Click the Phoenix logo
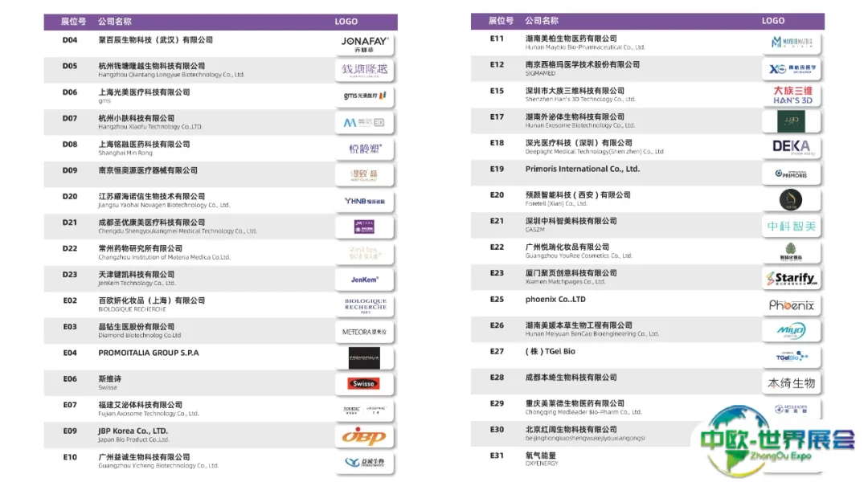Viewport: 868px width, 482px height. click(x=792, y=305)
